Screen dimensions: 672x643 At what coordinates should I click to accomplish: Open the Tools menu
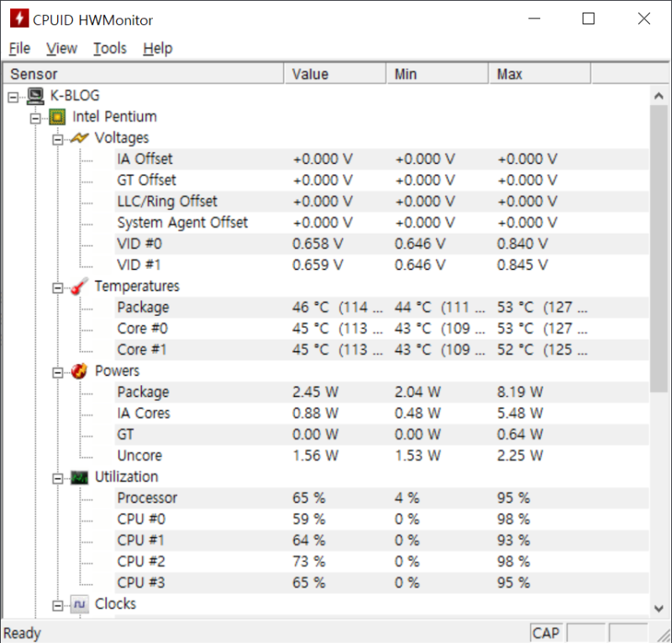tap(110, 48)
